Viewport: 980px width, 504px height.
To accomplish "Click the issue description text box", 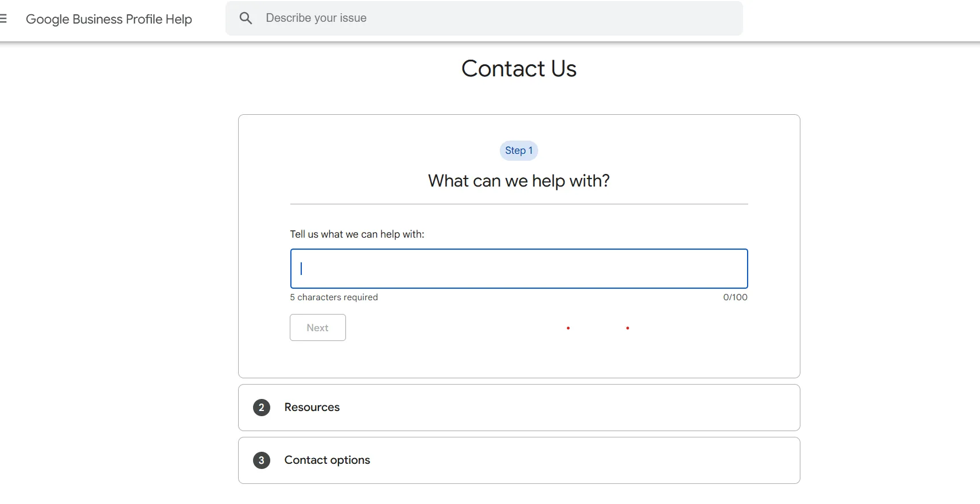I will click(518, 268).
